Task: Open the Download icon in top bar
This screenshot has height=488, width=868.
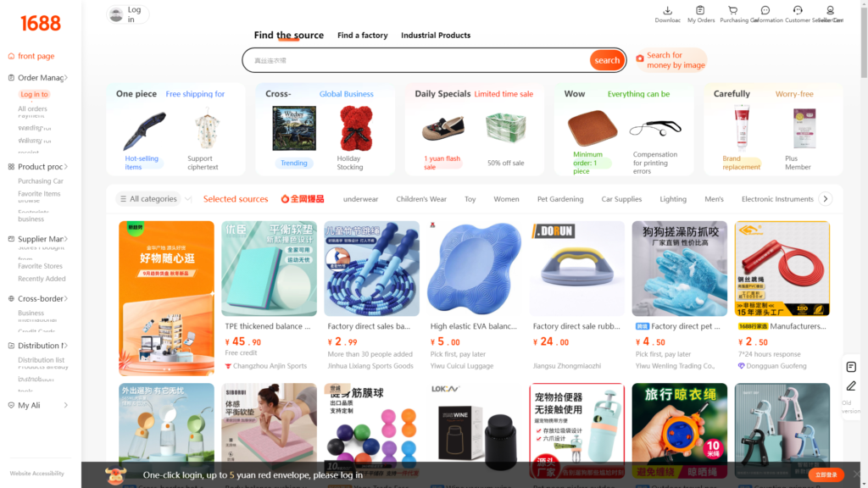Action: click(x=667, y=10)
